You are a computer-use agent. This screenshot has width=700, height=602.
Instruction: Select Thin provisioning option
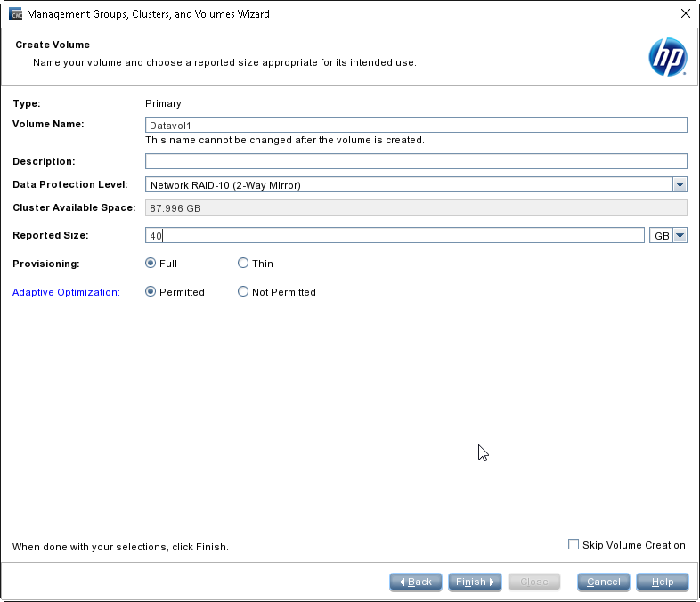pos(243,264)
